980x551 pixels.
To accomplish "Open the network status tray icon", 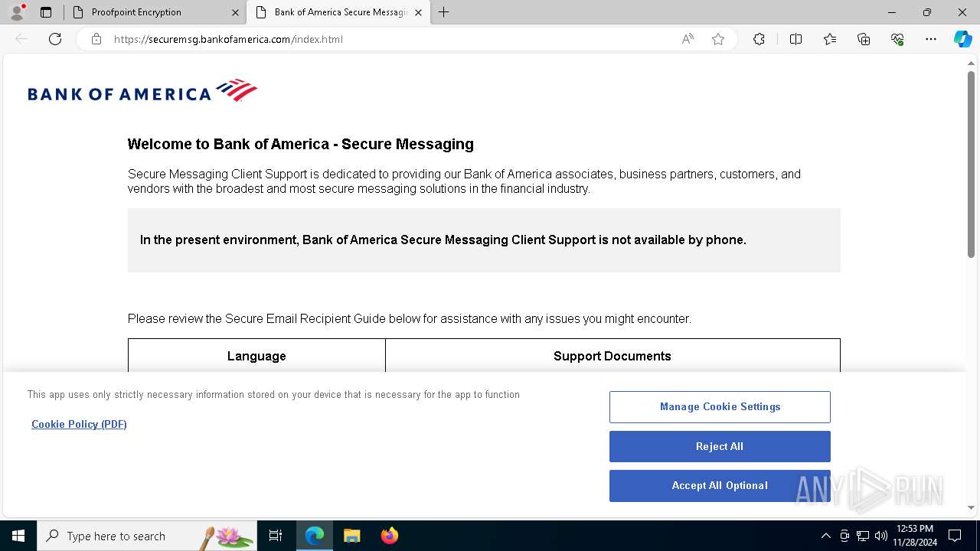I will [x=863, y=536].
